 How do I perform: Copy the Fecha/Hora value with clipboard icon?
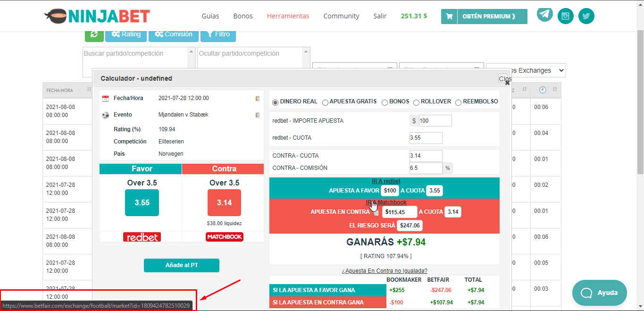(x=258, y=99)
